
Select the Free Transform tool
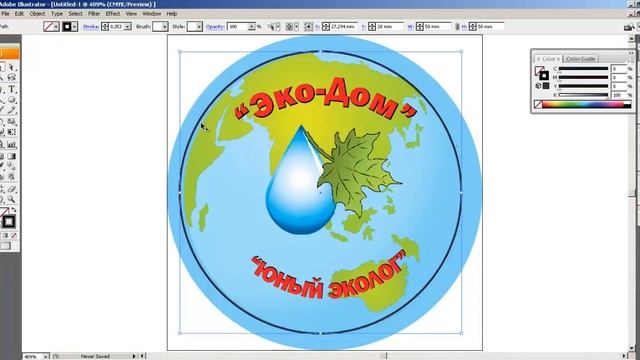(11, 132)
